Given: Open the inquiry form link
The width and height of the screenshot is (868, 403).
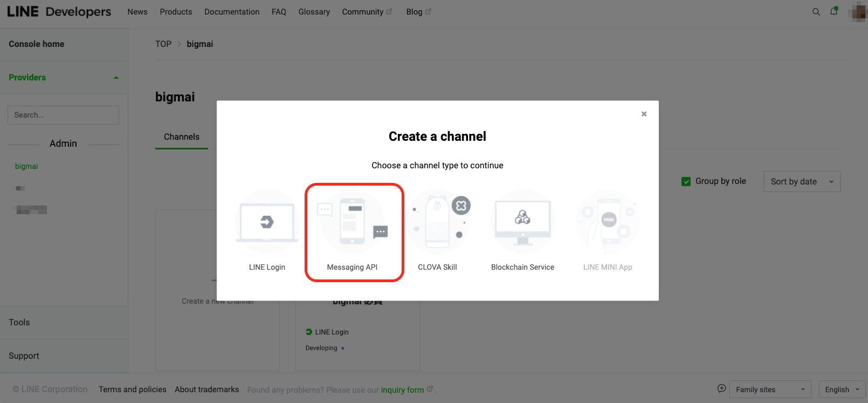Looking at the screenshot, I should point(403,390).
